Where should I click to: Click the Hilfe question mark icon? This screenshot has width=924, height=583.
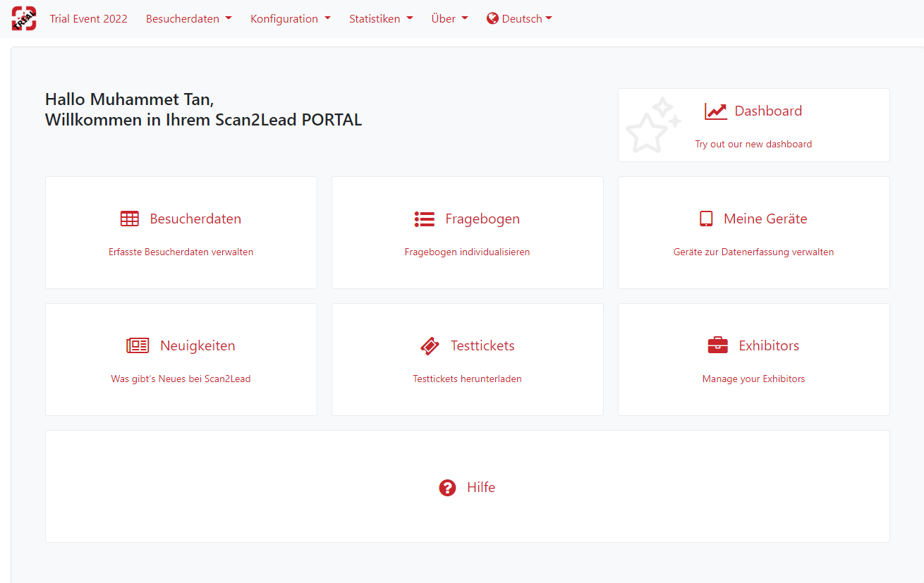(x=447, y=488)
